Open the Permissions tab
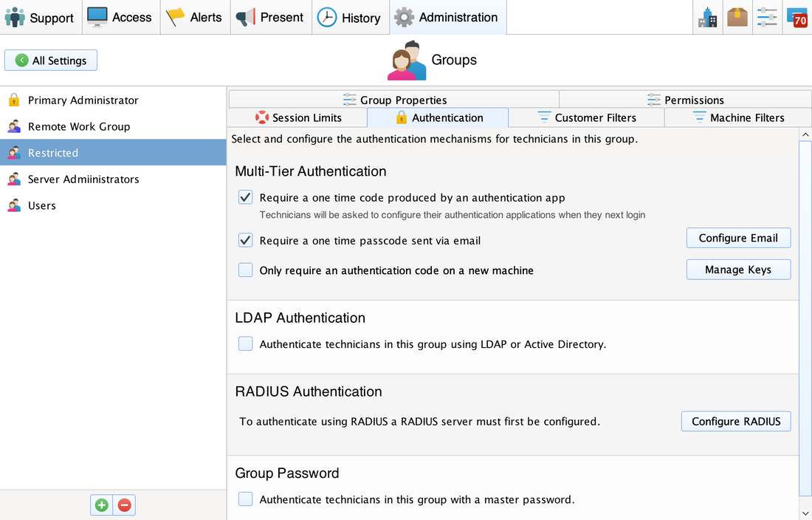This screenshot has width=812, height=520. (685, 100)
